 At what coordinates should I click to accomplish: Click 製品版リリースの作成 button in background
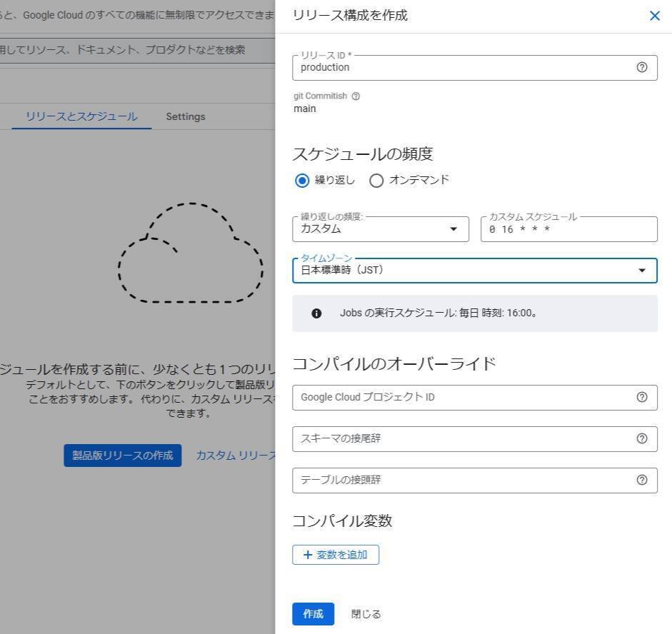point(123,456)
